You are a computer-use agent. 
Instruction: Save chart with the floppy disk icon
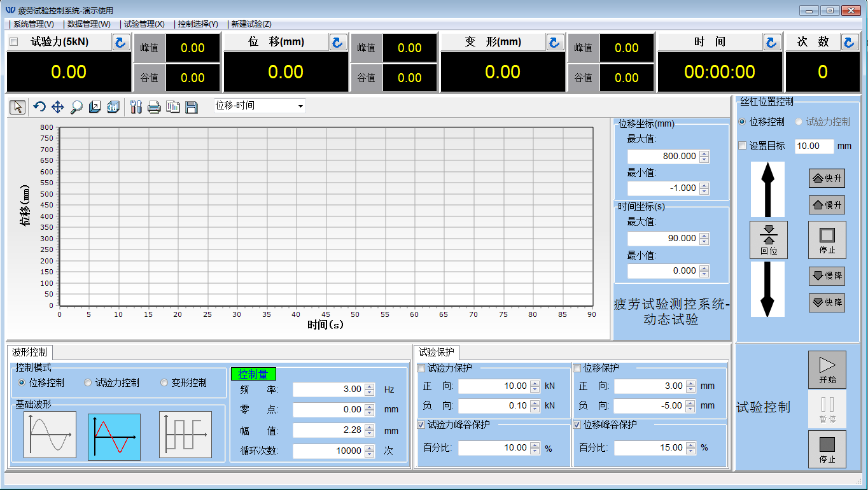pos(191,107)
